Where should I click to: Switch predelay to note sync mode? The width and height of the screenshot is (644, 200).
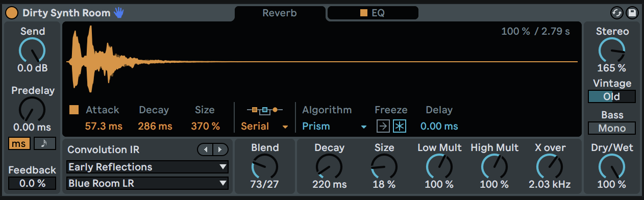pos(45,143)
